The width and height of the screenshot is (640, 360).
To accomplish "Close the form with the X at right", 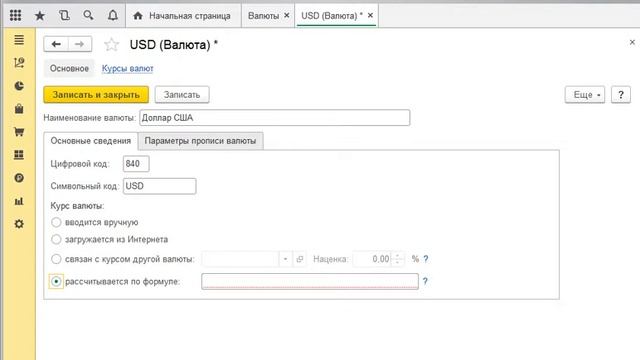I will [632, 42].
